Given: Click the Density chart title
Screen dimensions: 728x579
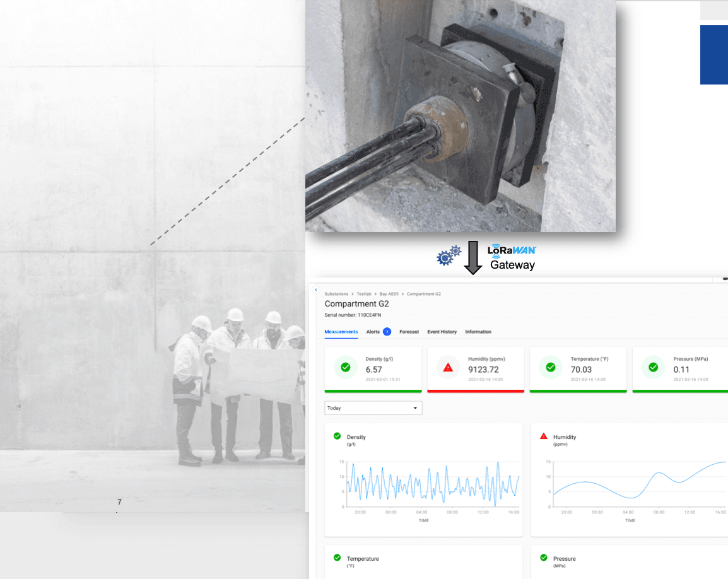Looking at the screenshot, I should [x=356, y=437].
